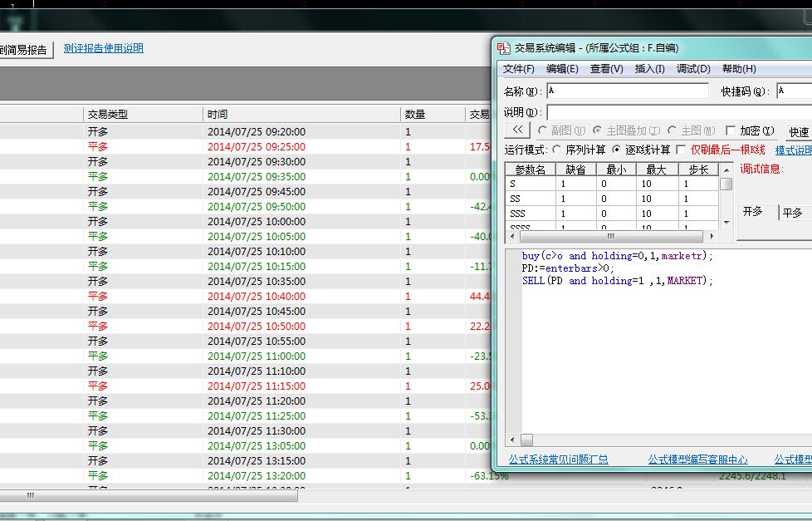The width and height of the screenshot is (812, 521).
Task: Click the 最大 column header
Action: [658, 170]
